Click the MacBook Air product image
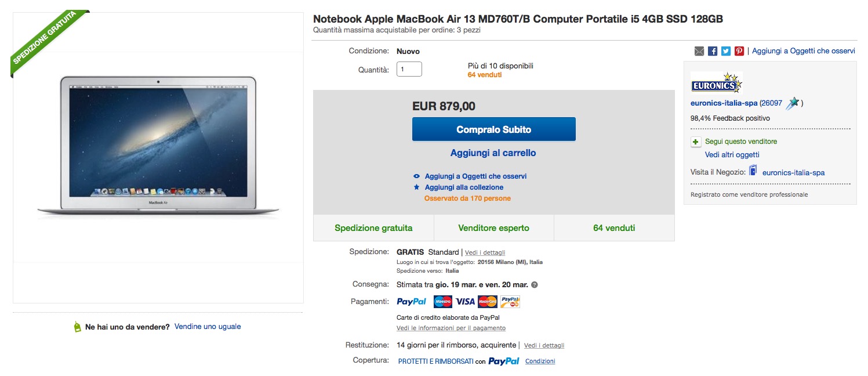This screenshot has width=868, height=376. pos(158,147)
